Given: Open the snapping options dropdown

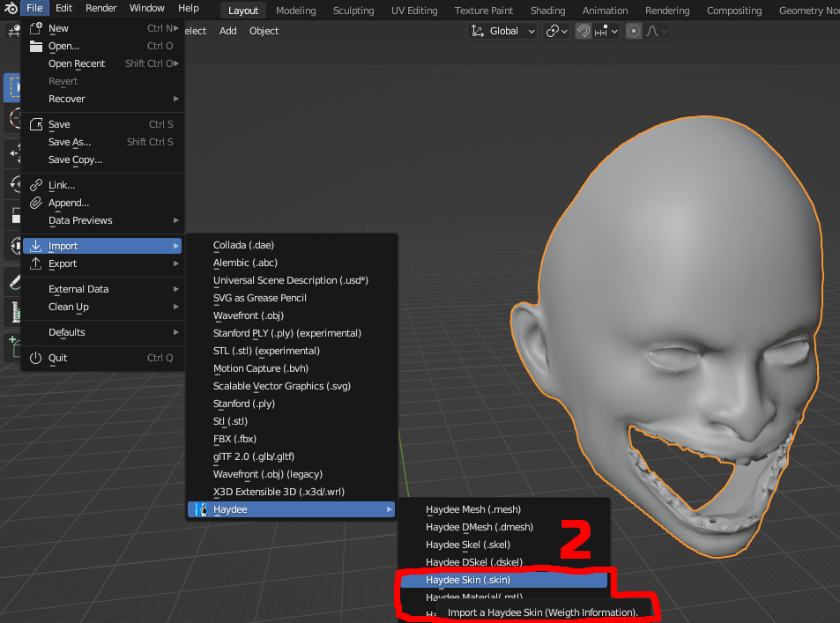Looking at the screenshot, I should tap(606, 31).
